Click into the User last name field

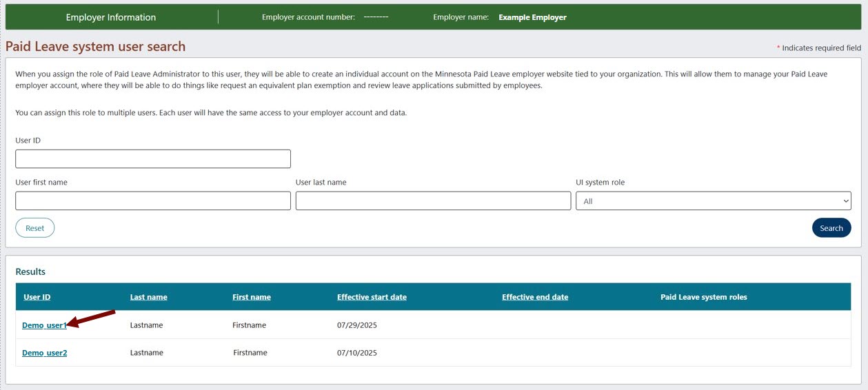433,201
